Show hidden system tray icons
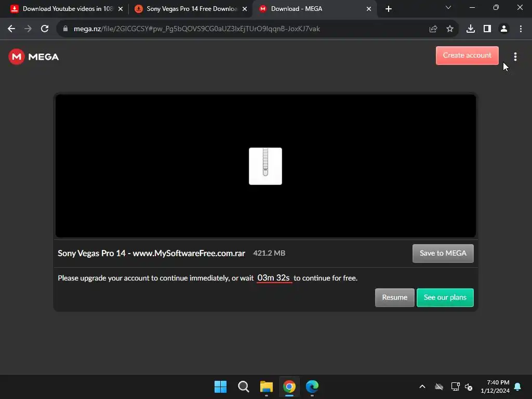Viewport: 532px width, 399px height. 422,387
